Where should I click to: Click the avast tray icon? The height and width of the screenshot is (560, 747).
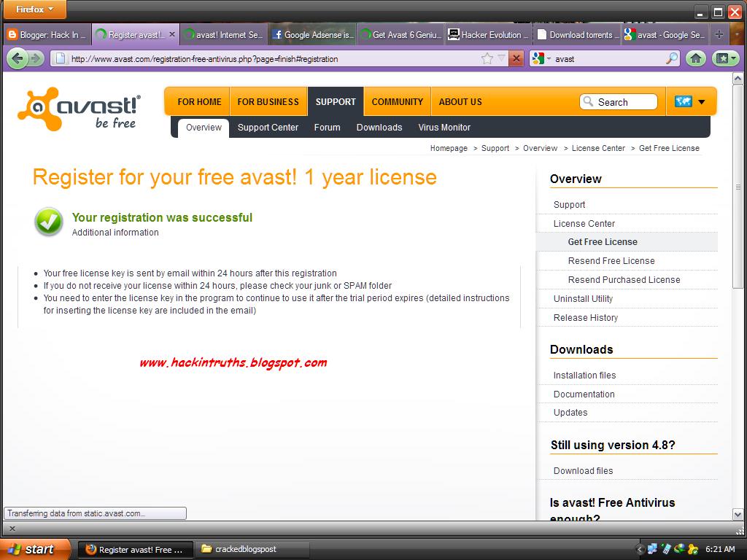(x=694, y=548)
